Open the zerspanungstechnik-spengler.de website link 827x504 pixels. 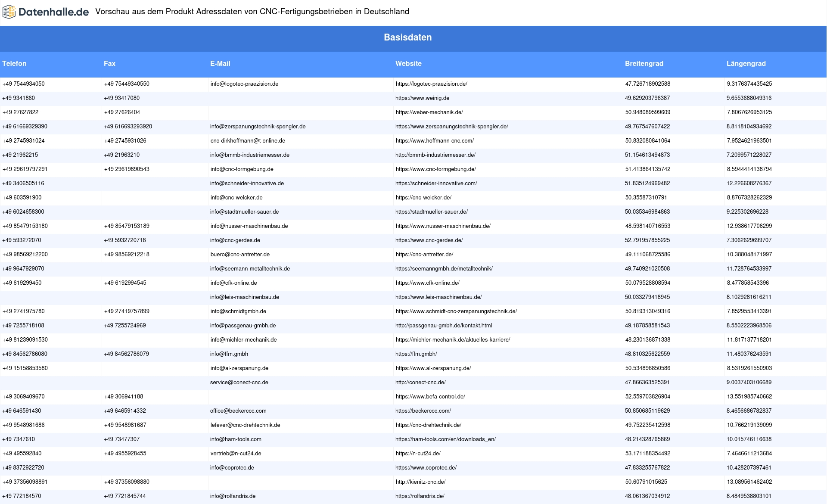tap(452, 127)
